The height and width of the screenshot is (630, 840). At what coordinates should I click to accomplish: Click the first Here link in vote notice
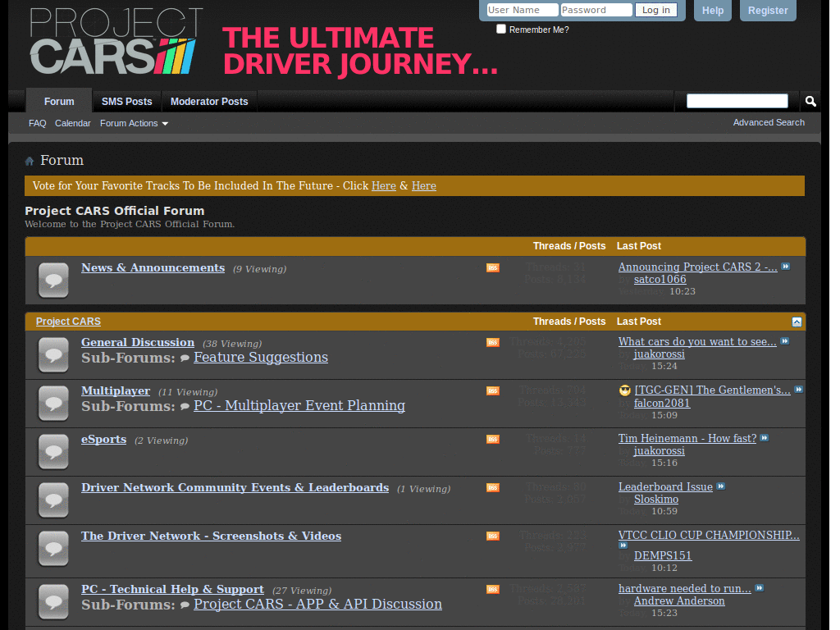click(384, 186)
